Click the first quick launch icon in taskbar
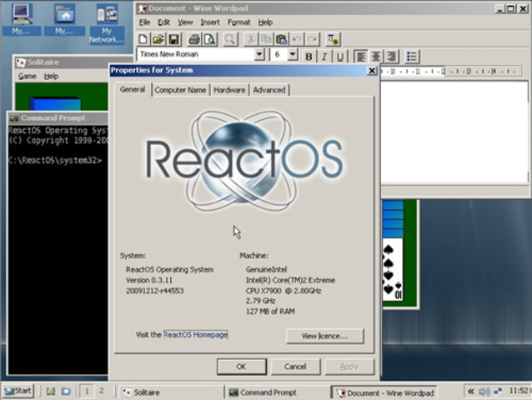The height and width of the screenshot is (400, 532). coord(51,392)
